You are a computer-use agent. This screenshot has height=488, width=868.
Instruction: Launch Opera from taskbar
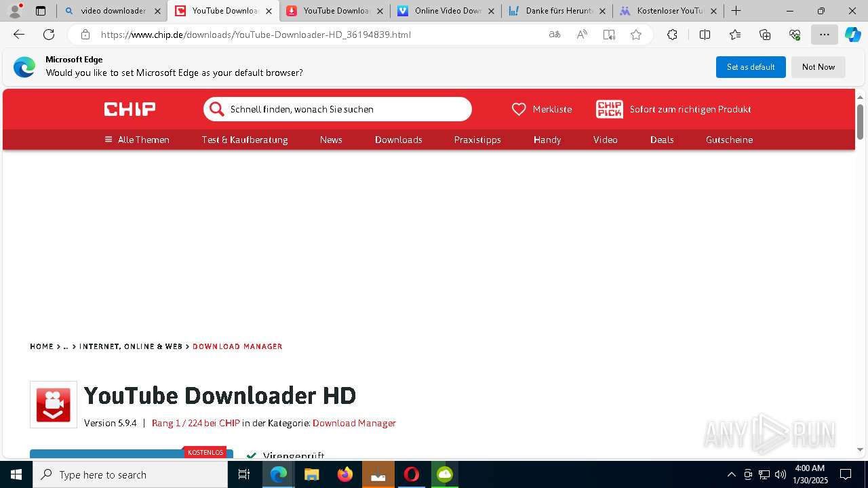[411, 474]
